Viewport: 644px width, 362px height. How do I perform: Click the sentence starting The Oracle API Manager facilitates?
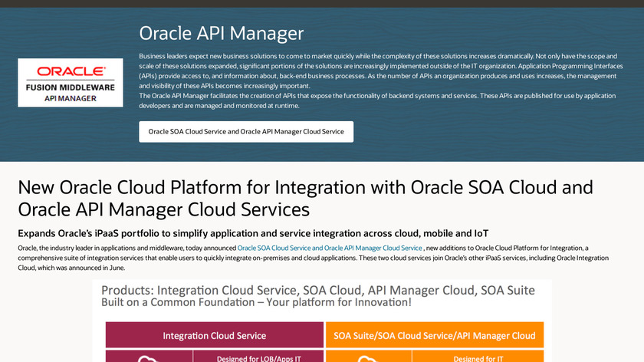click(x=366, y=100)
